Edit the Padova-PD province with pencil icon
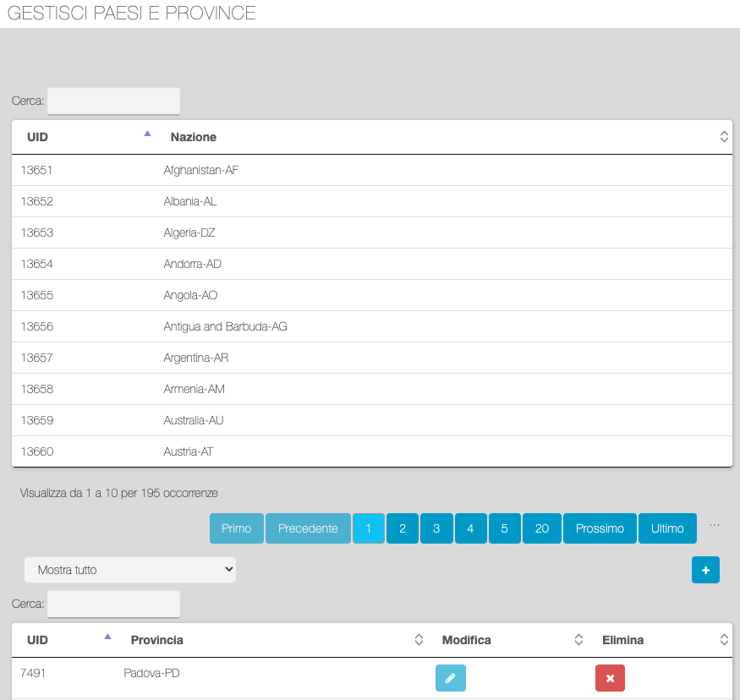Viewport: 740px width, 700px height. click(x=450, y=678)
